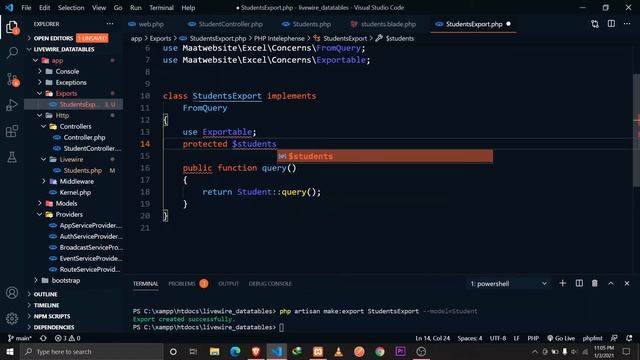The width and height of the screenshot is (640, 360).
Task: Add a new terminal with plus icon
Action: pos(562,283)
